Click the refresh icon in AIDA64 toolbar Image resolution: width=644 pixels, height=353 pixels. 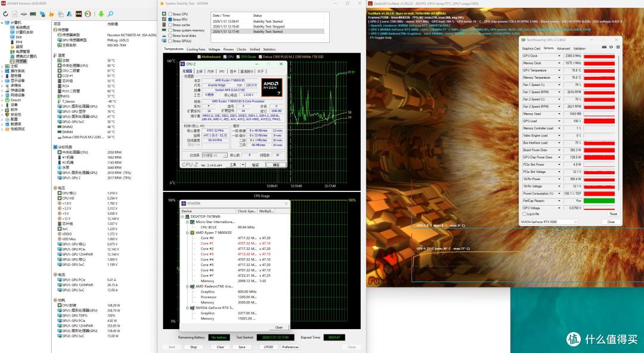pos(5,14)
